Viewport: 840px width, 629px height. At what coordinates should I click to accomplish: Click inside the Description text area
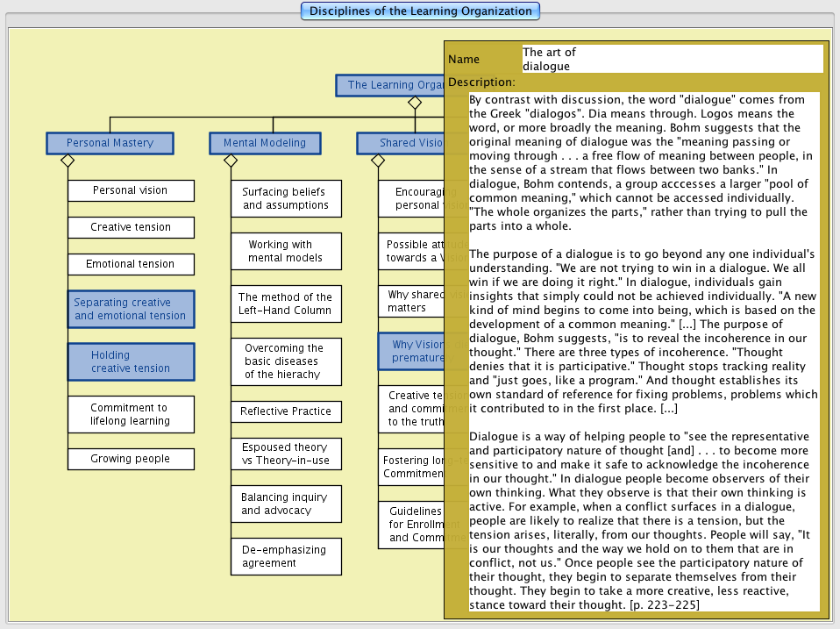(x=644, y=351)
